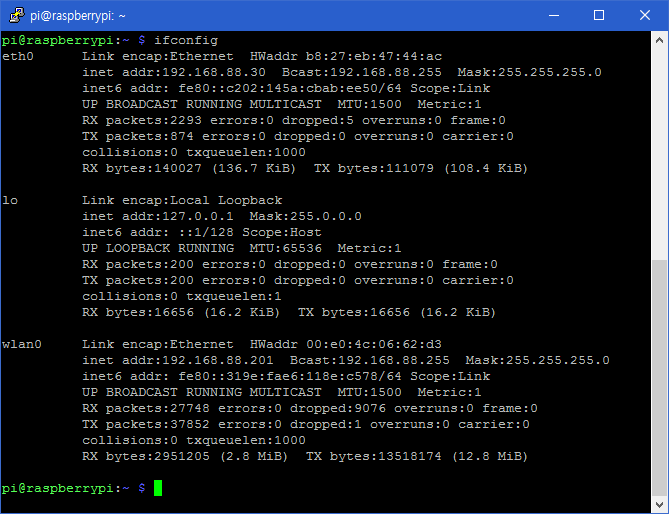This screenshot has height=514, width=669.
Task: Click wlan0 HWaddr 00:e0:4c:06:62:d3
Action: [346, 344]
